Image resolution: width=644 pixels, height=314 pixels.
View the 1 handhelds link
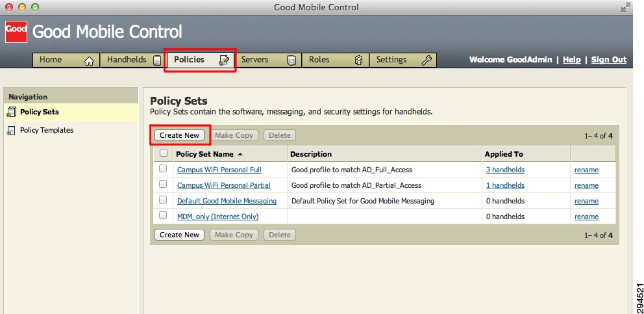click(x=505, y=185)
